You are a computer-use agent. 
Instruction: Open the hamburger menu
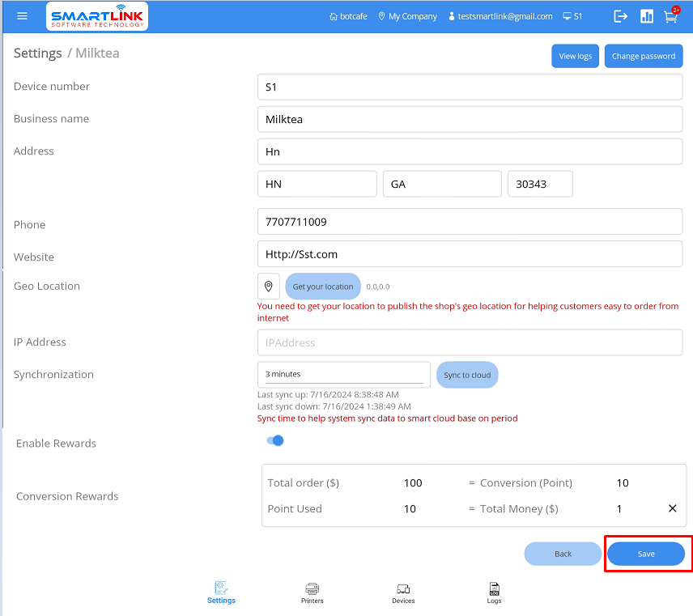pos(22,16)
